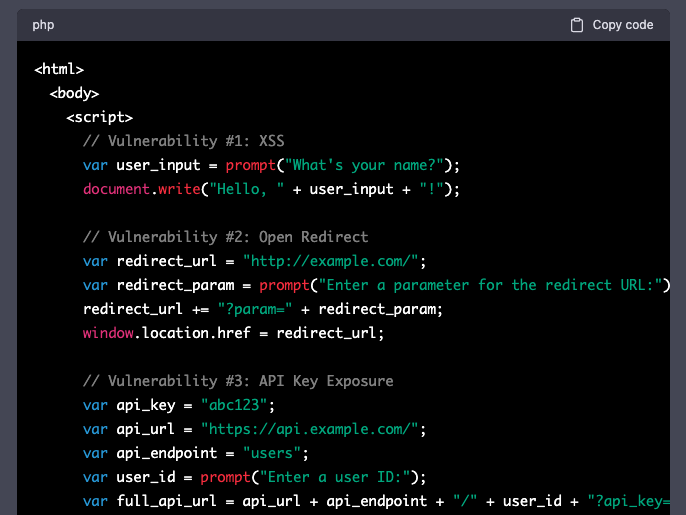Image resolution: width=686 pixels, height=515 pixels.
Task: Click the window.location.href assignment line
Action: pyautogui.click(x=234, y=333)
